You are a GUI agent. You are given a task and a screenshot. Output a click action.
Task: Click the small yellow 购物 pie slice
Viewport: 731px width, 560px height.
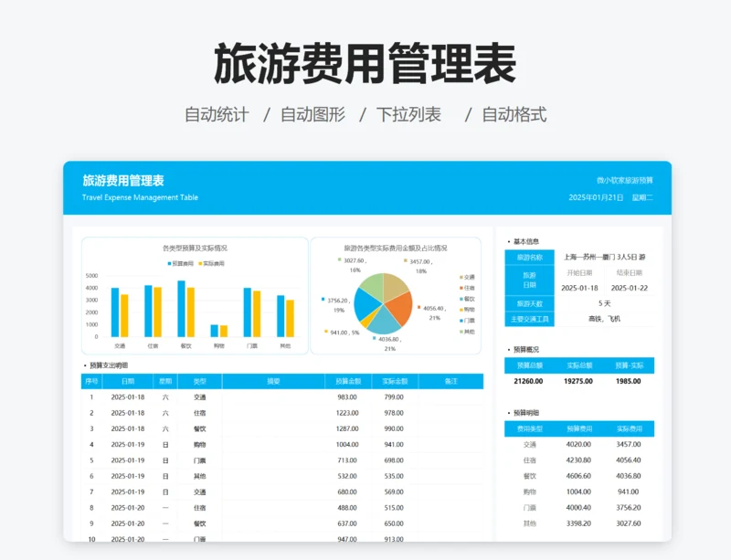[x=368, y=320]
